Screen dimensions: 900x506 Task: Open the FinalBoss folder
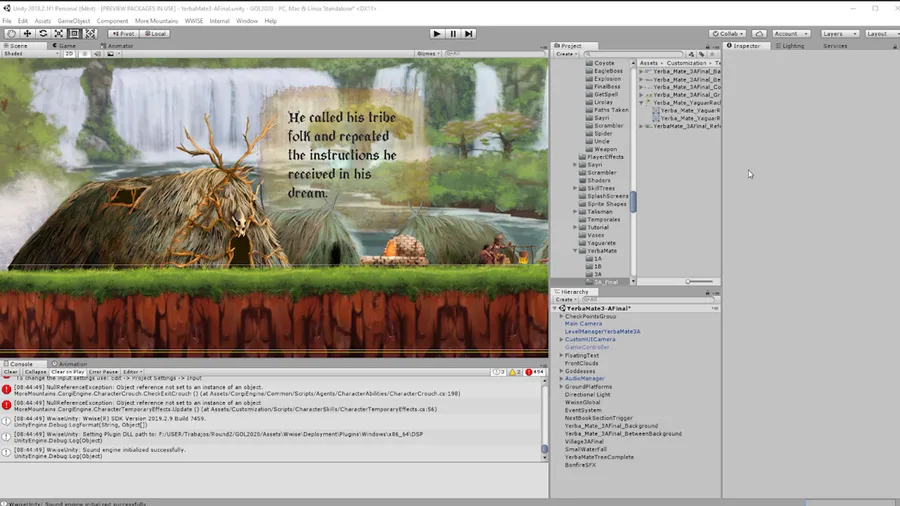point(603,87)
